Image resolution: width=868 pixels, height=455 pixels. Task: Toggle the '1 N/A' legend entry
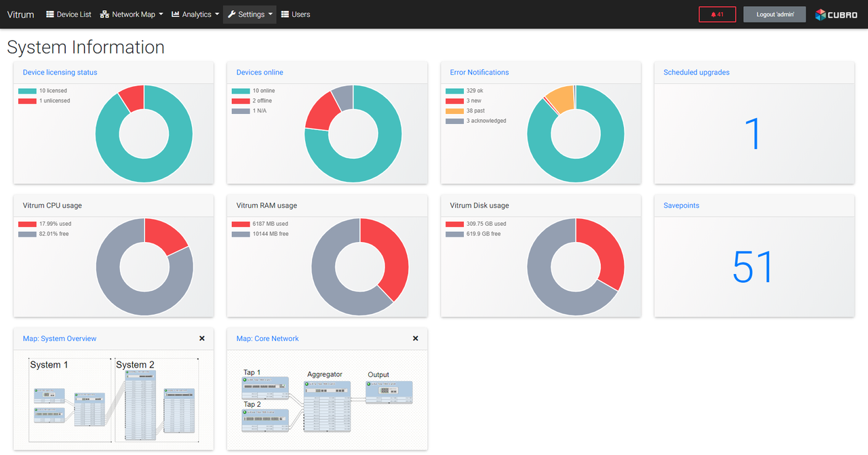[x=250, y=111]
